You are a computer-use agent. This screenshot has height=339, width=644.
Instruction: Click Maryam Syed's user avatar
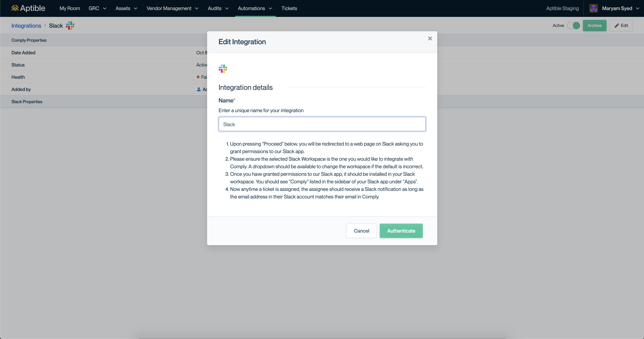point(593,8)
